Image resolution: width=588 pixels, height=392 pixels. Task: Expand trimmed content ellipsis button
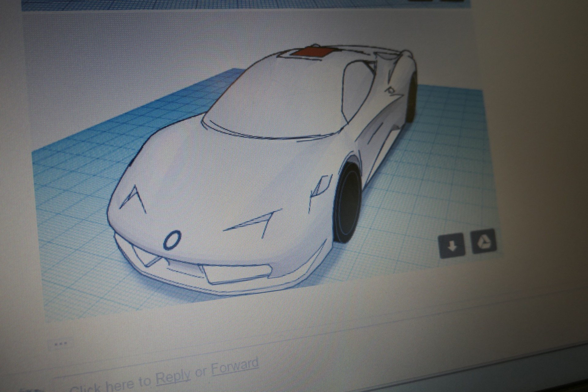(x=60, y=344)
